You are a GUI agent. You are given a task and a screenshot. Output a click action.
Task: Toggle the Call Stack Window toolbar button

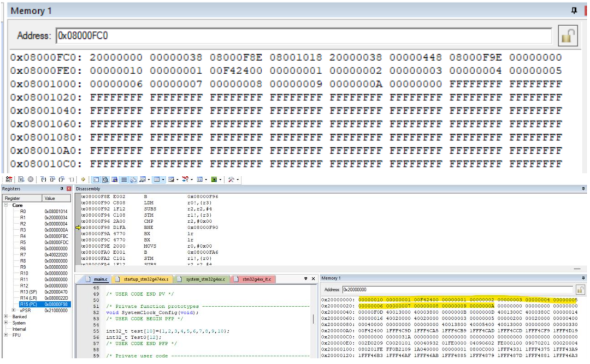133,180
